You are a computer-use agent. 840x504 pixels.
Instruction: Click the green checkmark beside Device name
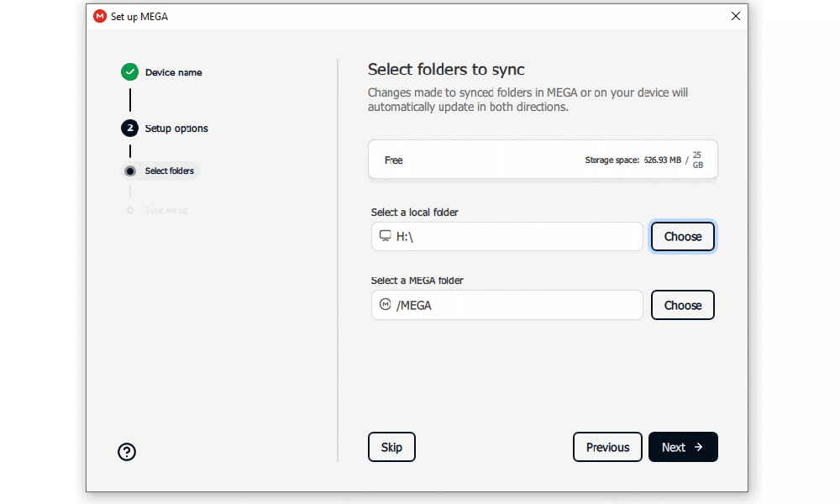pos(129,72)
